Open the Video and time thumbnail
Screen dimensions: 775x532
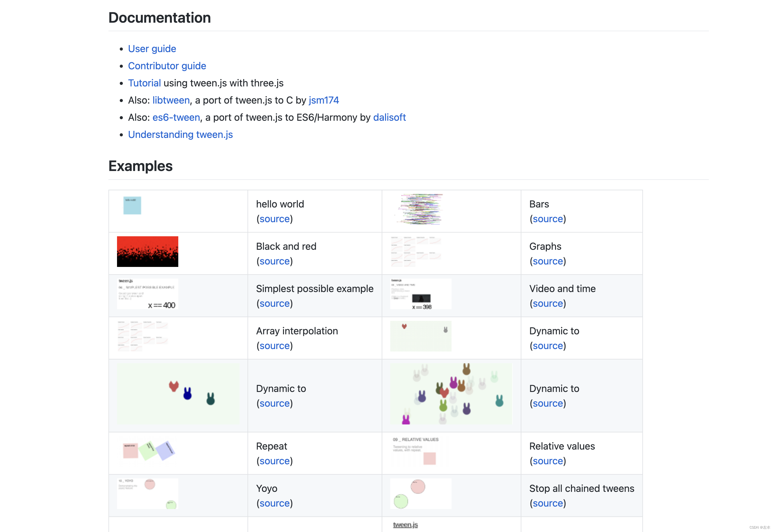coord(421,294)
